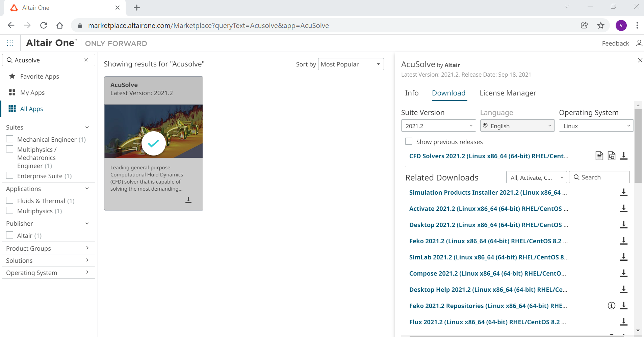Download CFD Solvers 2021.2 using its download icon
644x337 pixels.
(x=624, y=156)
